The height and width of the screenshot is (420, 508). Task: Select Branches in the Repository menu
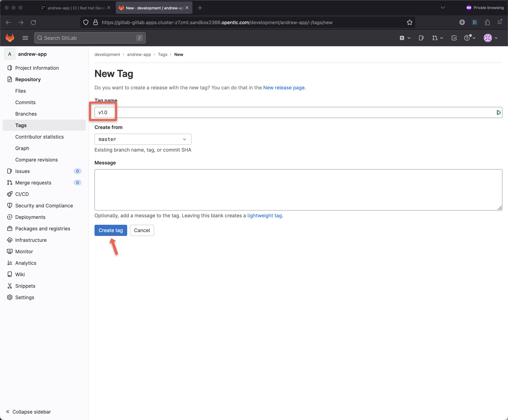26,114
